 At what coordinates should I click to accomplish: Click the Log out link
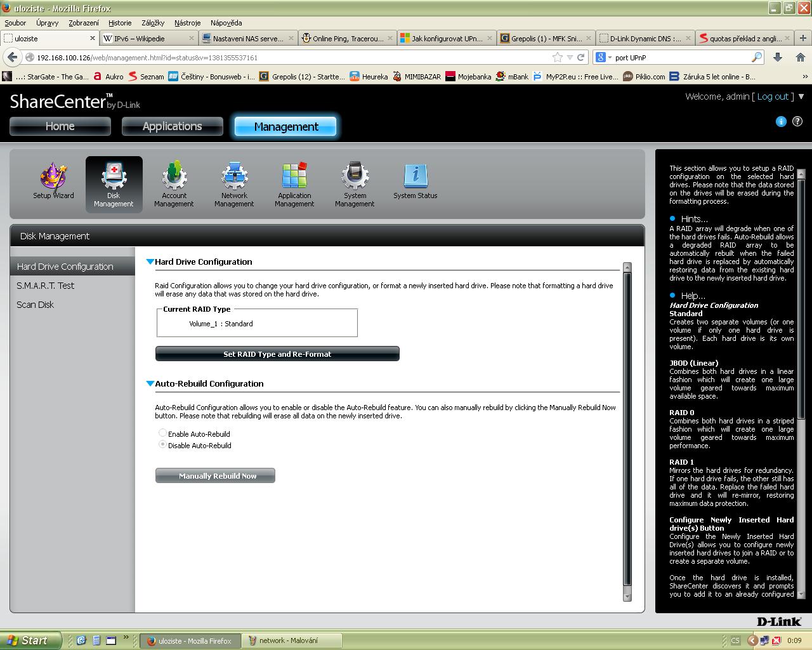click(x=773, y=96)
